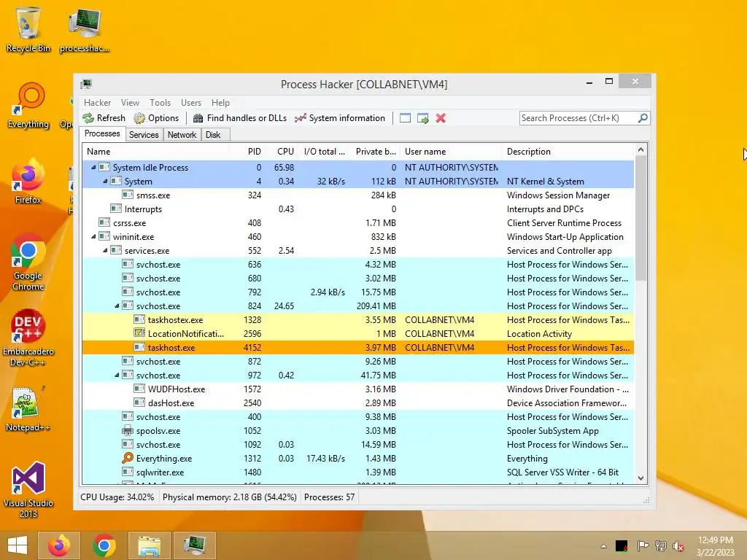Select the csrss.exe process
This screenshot has width=747, height=560.
357,223
